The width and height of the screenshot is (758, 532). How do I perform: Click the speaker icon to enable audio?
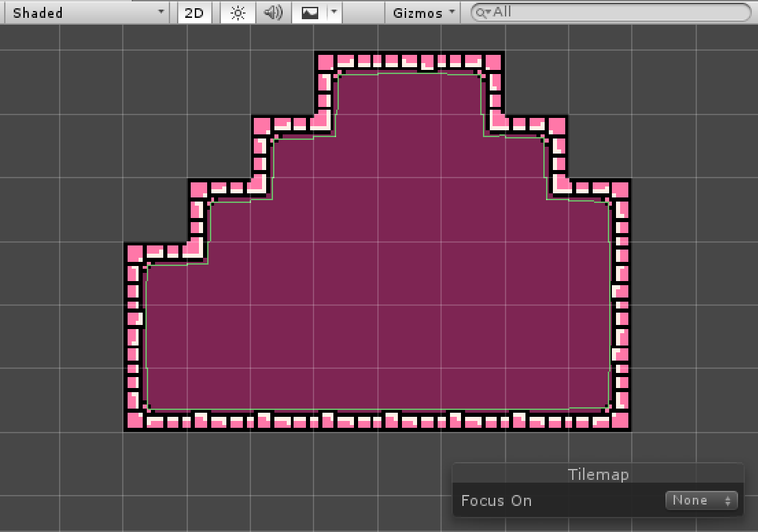pyautogui.click(x=273, y=12)
